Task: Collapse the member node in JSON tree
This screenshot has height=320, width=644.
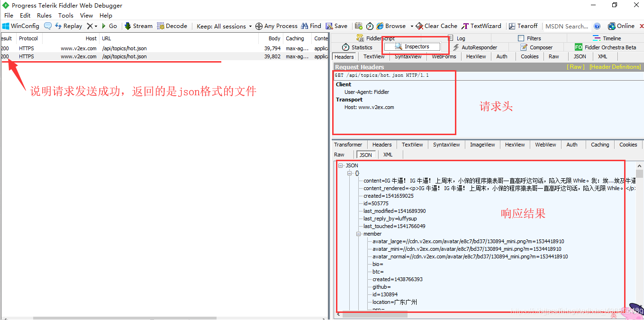Action: [359, 234]
